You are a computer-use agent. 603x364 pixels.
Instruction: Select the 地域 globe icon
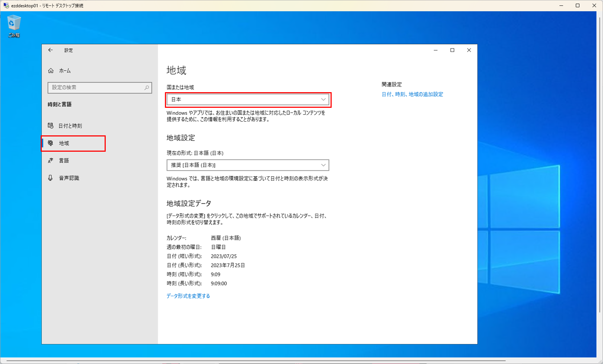point(50,143)
